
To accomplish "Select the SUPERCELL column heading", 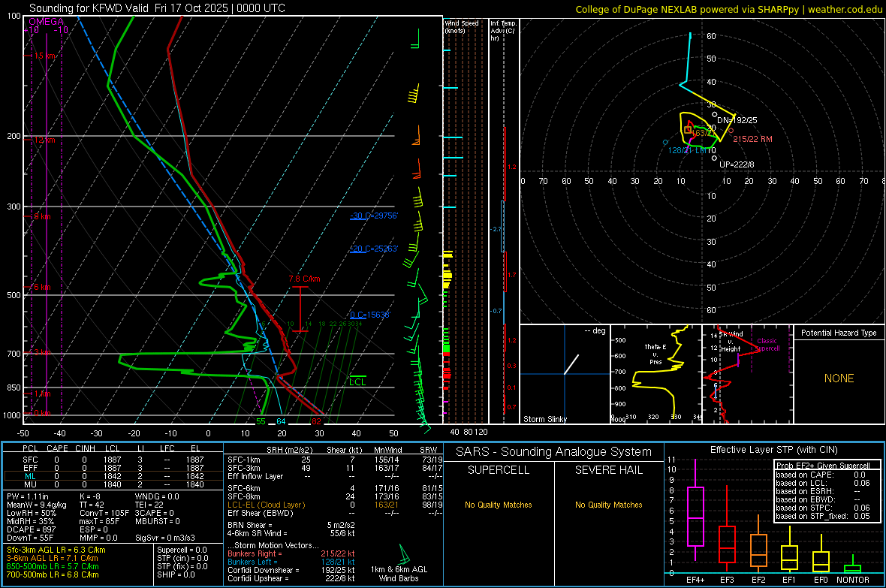I will [499, 470].
